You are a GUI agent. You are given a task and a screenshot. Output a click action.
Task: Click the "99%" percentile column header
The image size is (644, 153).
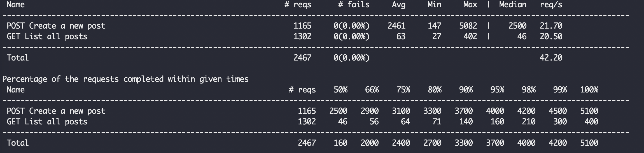point(560,90)
